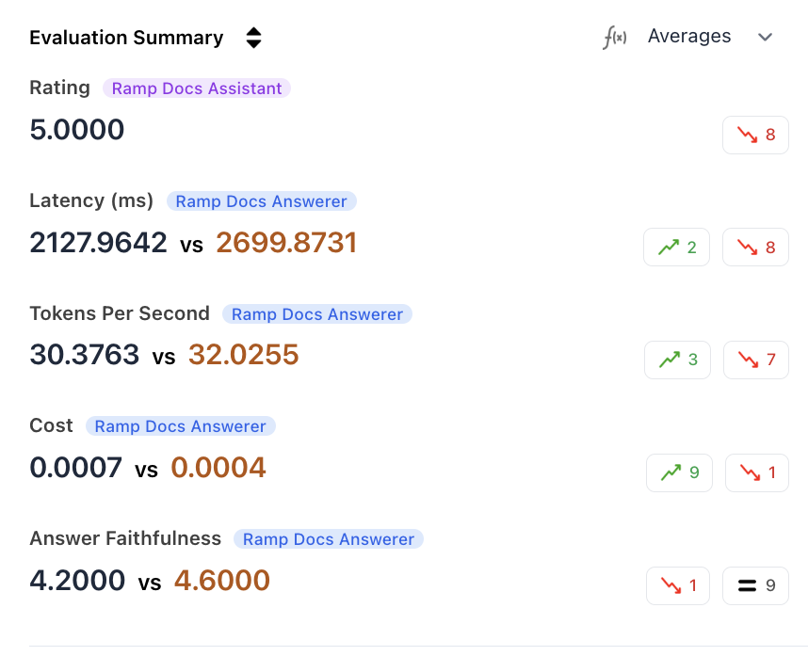Click the f(x) function icon
The image size is (808, 672).
tap(615, 38)
